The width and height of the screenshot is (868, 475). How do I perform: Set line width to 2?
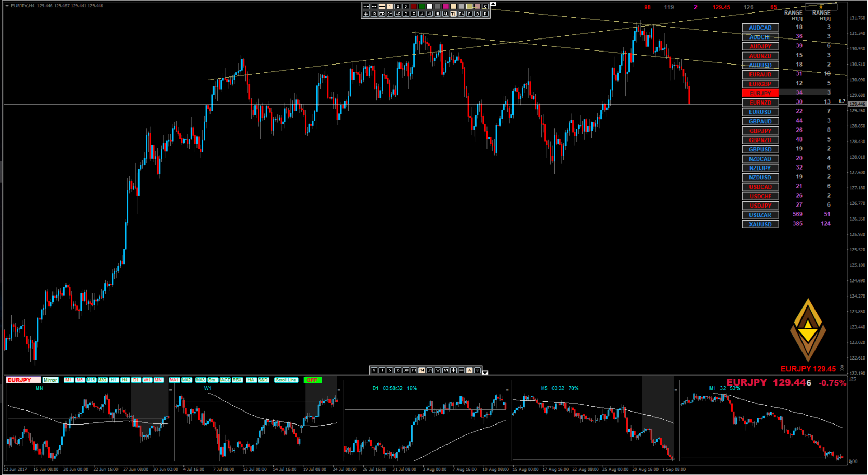click(398, 6)
